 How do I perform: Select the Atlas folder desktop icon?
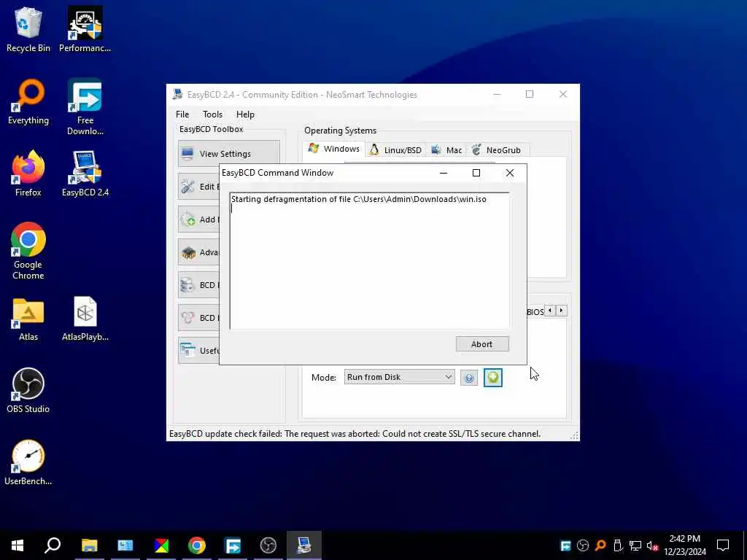[28, 319]
